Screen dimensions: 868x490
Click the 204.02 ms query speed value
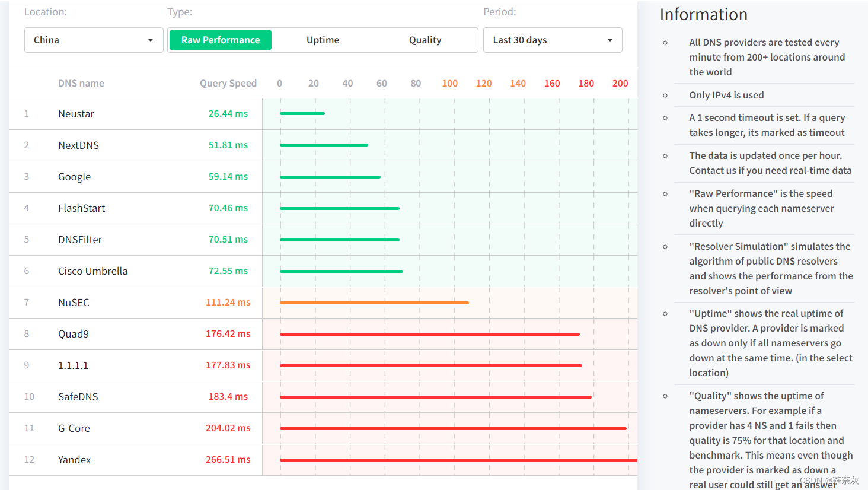pos(228,428)
